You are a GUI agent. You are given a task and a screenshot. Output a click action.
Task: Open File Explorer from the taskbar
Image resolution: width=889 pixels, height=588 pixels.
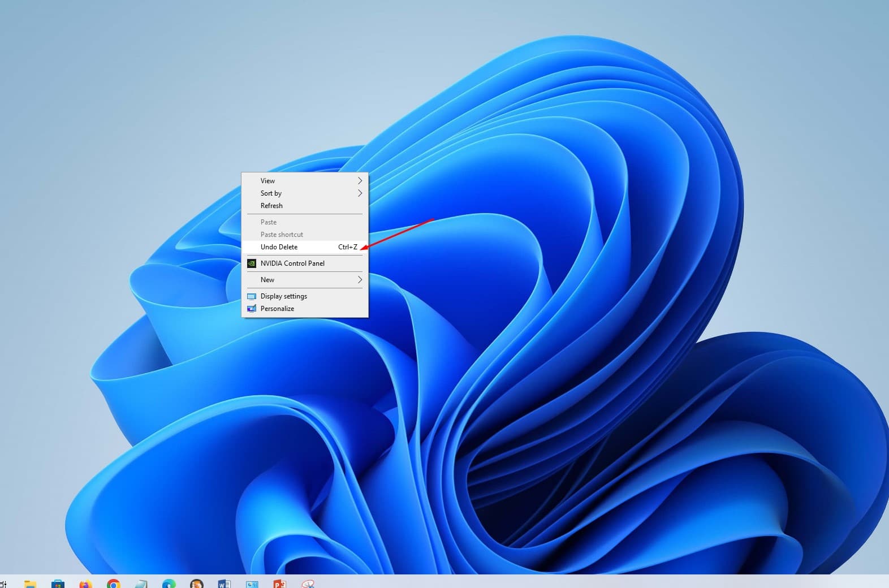click(30, 584)
